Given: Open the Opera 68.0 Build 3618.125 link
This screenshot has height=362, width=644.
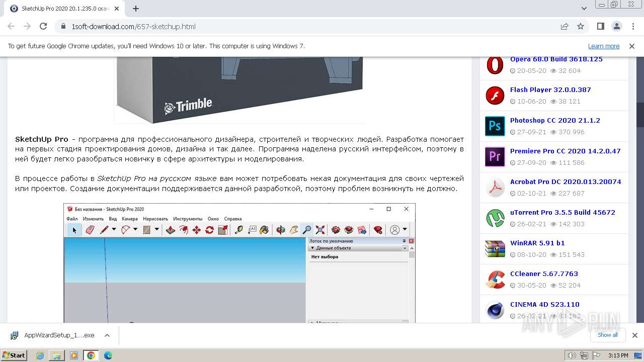Looking at the screenshot, I should click(x=556, y=59).
